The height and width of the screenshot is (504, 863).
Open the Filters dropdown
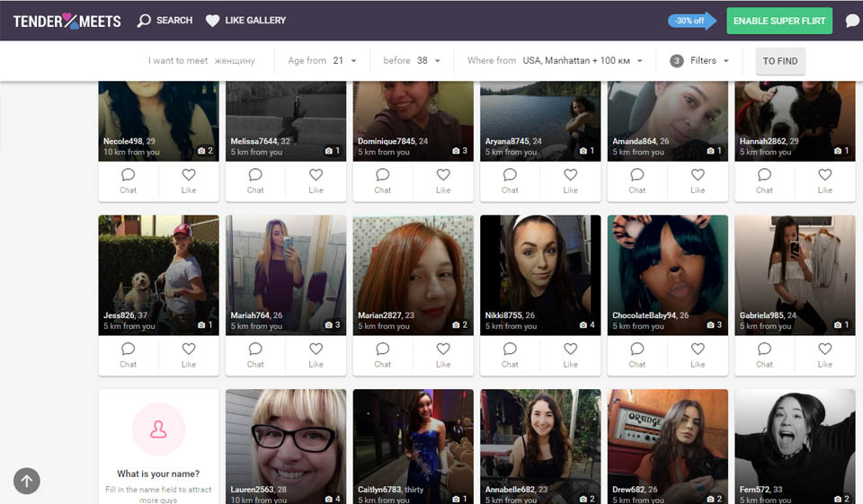700,61
